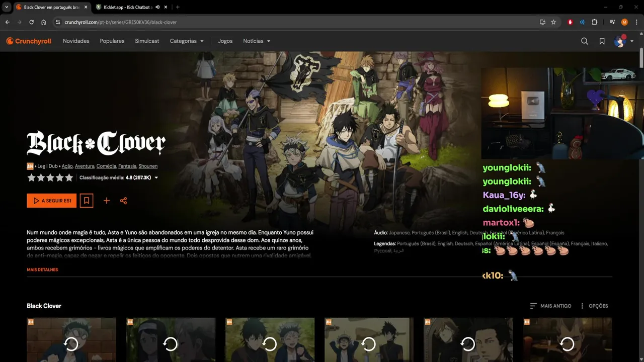Open the tab search dropdown arrow

(7, 7)
